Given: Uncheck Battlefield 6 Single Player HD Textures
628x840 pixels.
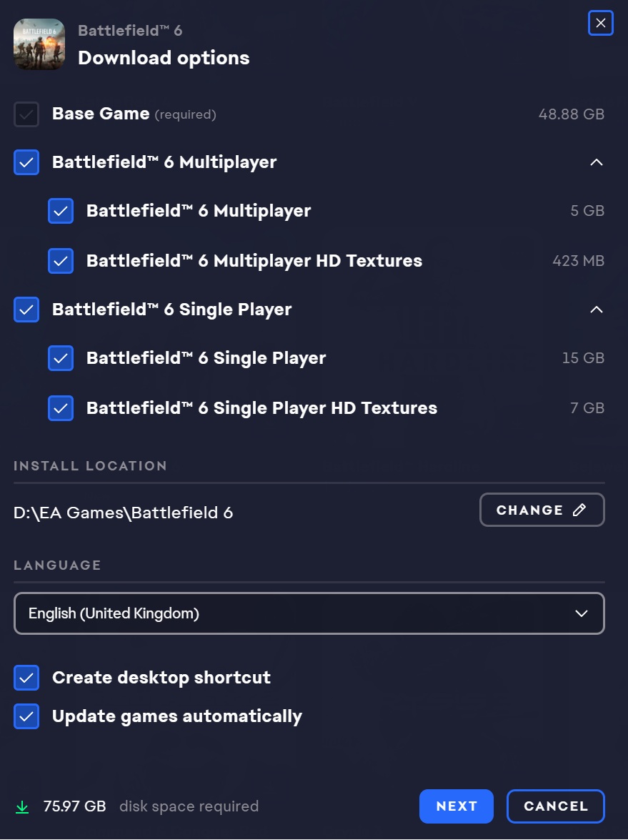Looking at the screenshot, I should [x=61, y=408].
